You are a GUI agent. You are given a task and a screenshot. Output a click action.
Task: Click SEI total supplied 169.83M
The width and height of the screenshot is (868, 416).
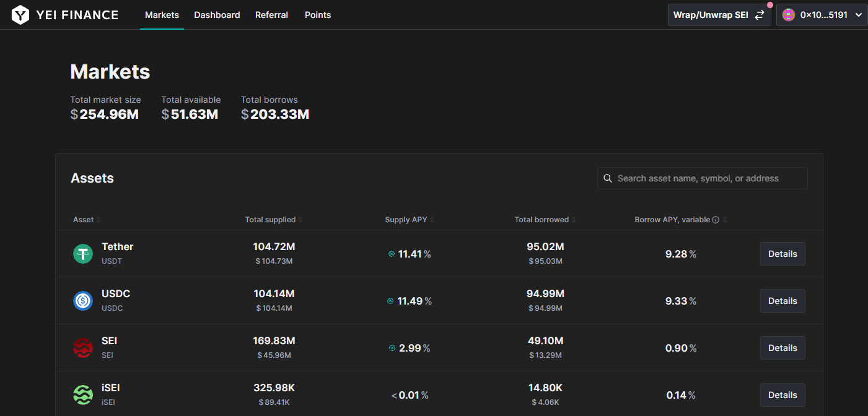tap(274, 341)
